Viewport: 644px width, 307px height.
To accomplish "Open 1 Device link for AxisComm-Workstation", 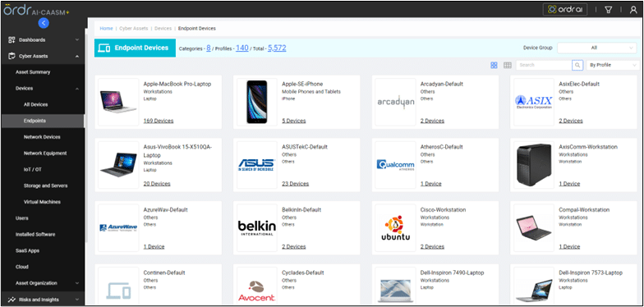I will 569,184.
